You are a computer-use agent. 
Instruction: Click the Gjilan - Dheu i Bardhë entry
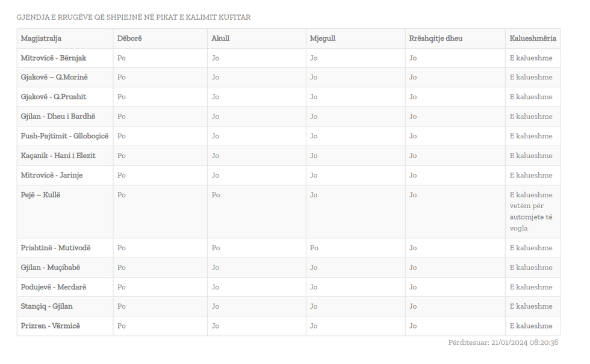pyautogui.click(x=58, y=117)
